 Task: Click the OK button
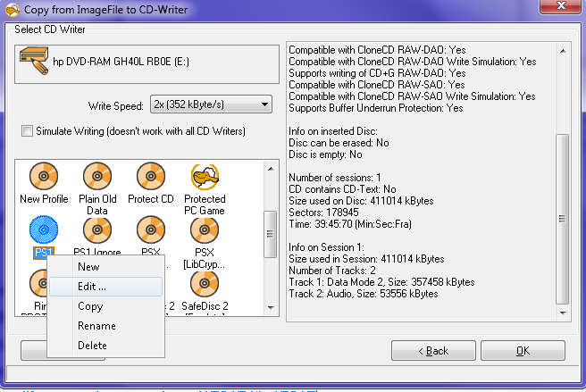523,351
